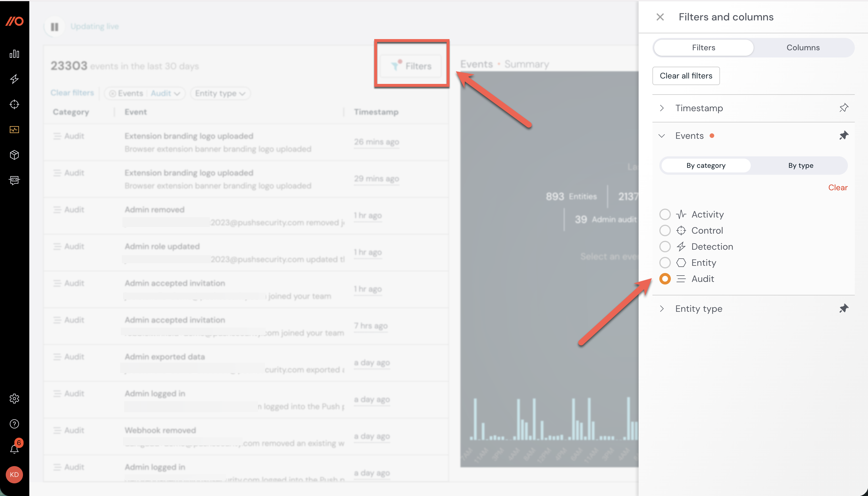The width and height of the screenshot is (868, 496).
Task: Open the crosshair Controls icon in sidebar
Action: click(x=14, y=105)
